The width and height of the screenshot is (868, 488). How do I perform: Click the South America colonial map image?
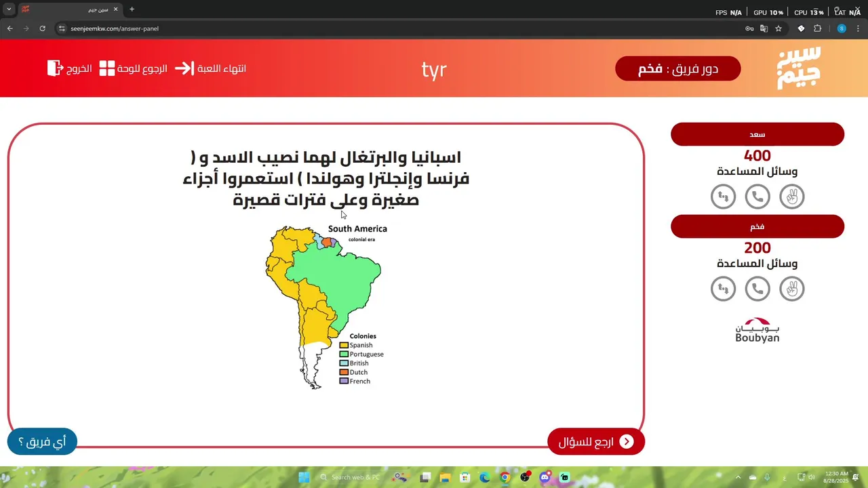(x=326, y=306)
